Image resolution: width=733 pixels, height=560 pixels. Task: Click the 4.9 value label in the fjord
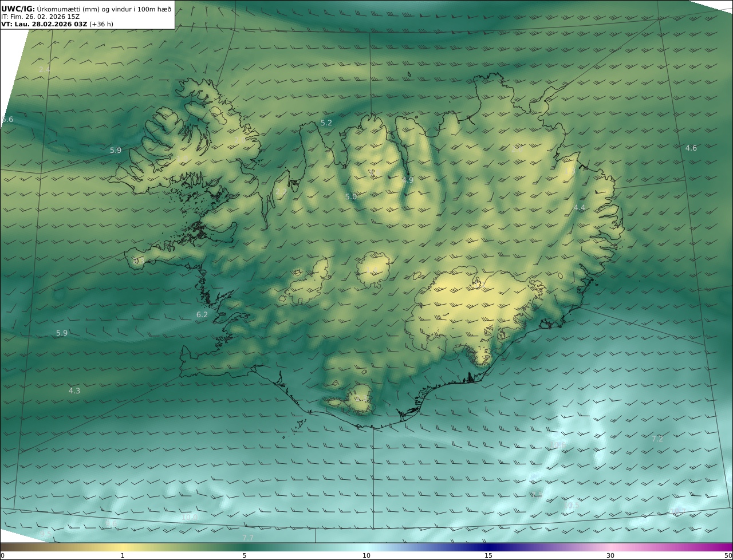tap(408, 180)
